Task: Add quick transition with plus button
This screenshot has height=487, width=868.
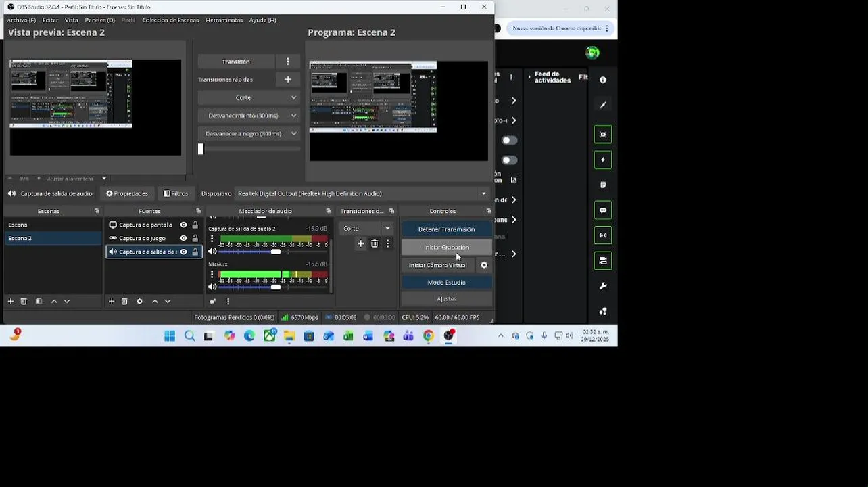Action: click(x=287, y=79)
